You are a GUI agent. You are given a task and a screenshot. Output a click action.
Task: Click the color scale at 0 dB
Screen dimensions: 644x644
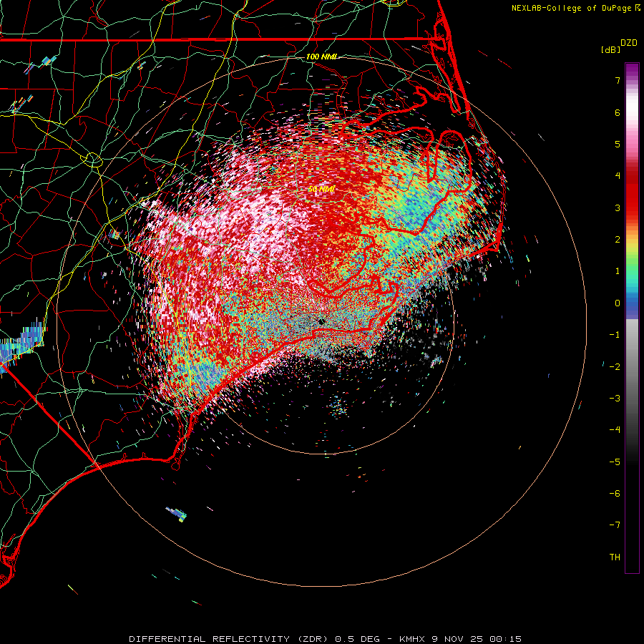pos(632,303)
